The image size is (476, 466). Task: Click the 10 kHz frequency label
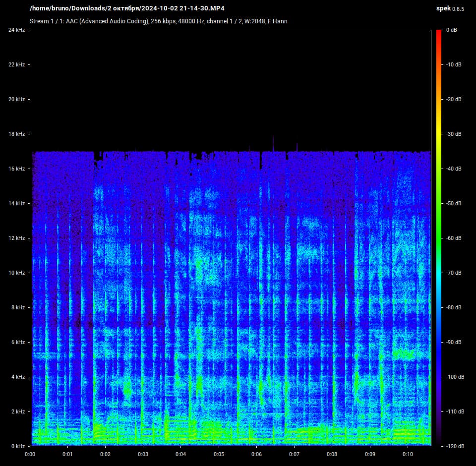(x=16, y=273)
